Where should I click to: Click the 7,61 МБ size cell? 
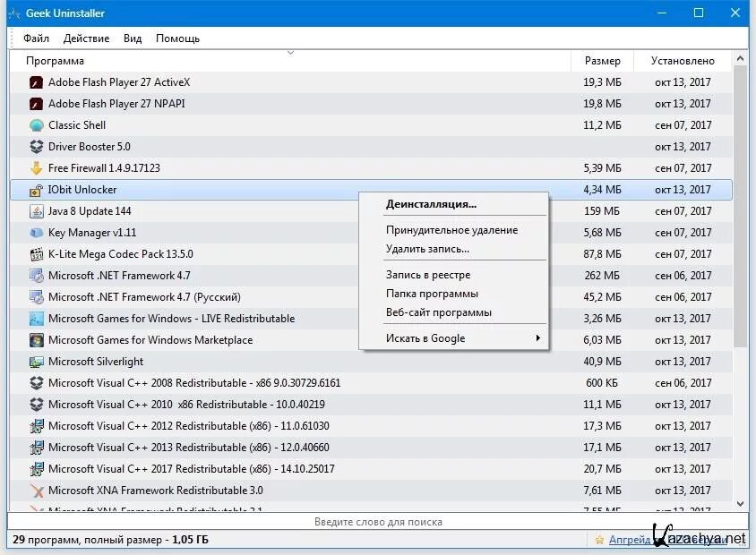602,491
